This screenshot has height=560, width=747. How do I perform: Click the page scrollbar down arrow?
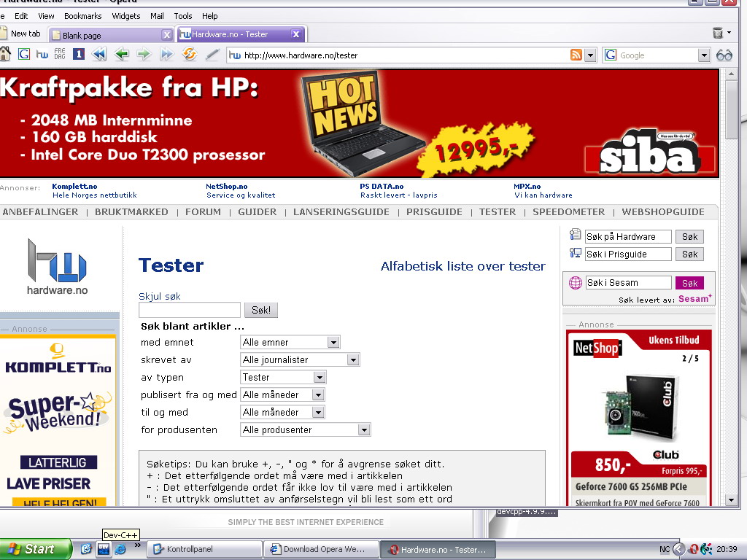pos(731,500)
